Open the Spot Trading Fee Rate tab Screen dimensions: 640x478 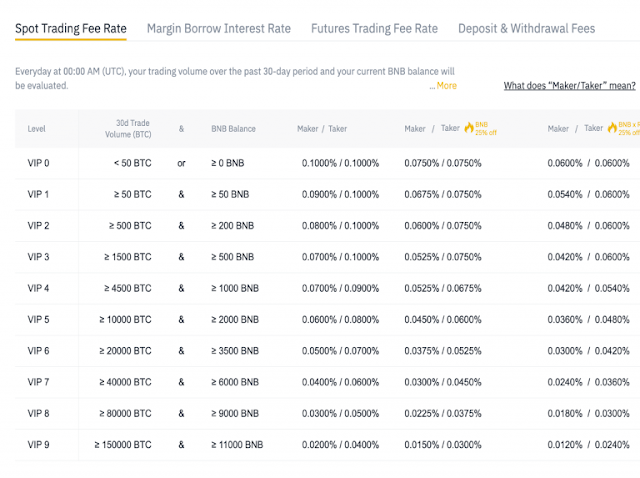71,28
